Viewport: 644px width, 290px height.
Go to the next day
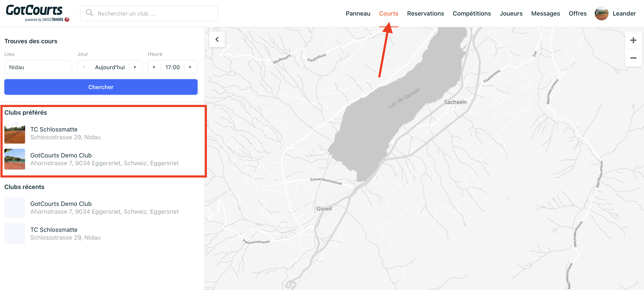[x=135, y=67]
